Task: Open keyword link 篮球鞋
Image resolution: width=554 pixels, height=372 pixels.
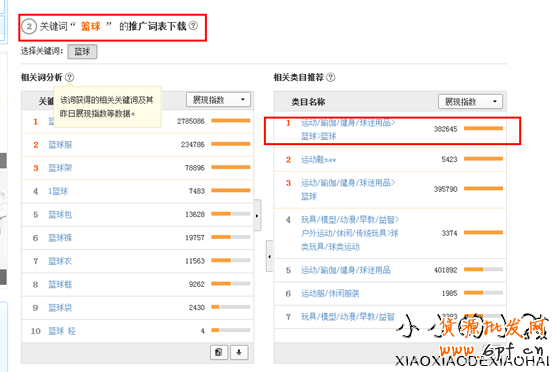Action: [x=60, y=284]
